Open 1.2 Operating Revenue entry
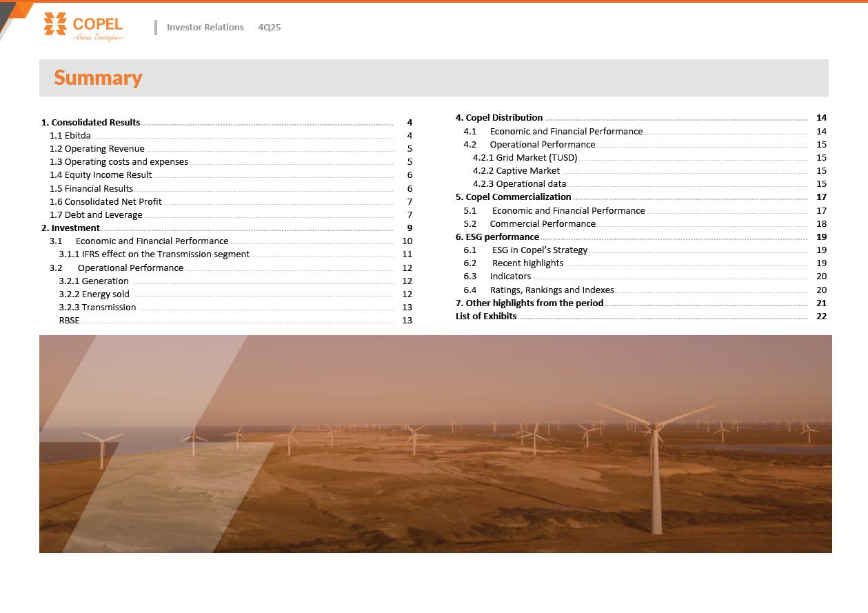The height and width of the screenshot is (613, 868). 97,149
